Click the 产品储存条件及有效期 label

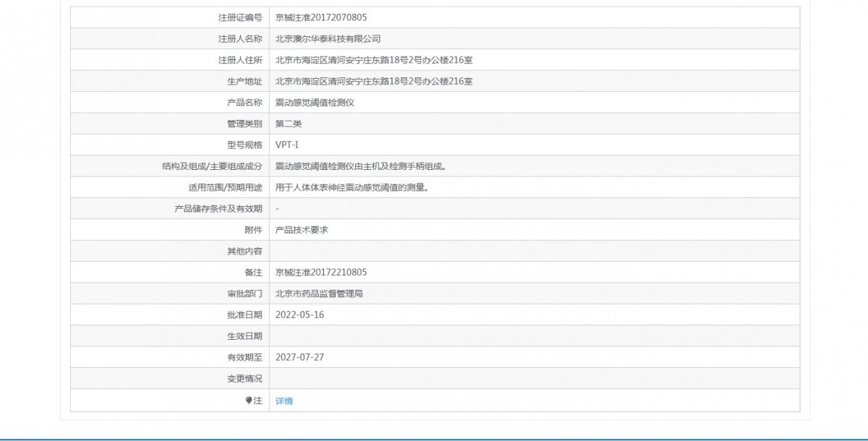(218, 208)
